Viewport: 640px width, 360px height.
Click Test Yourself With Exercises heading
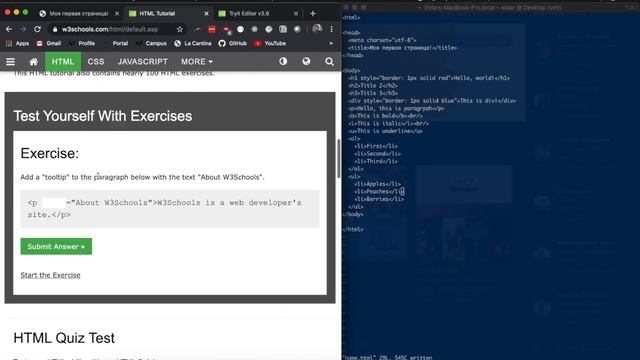click(103, 116)
